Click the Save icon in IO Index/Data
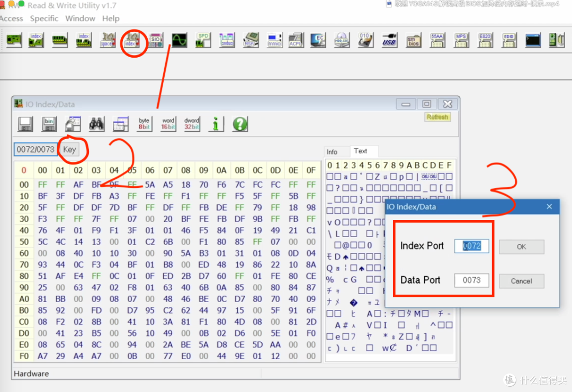Viewport: 572px width, 392px height. [x=25, y=124]
